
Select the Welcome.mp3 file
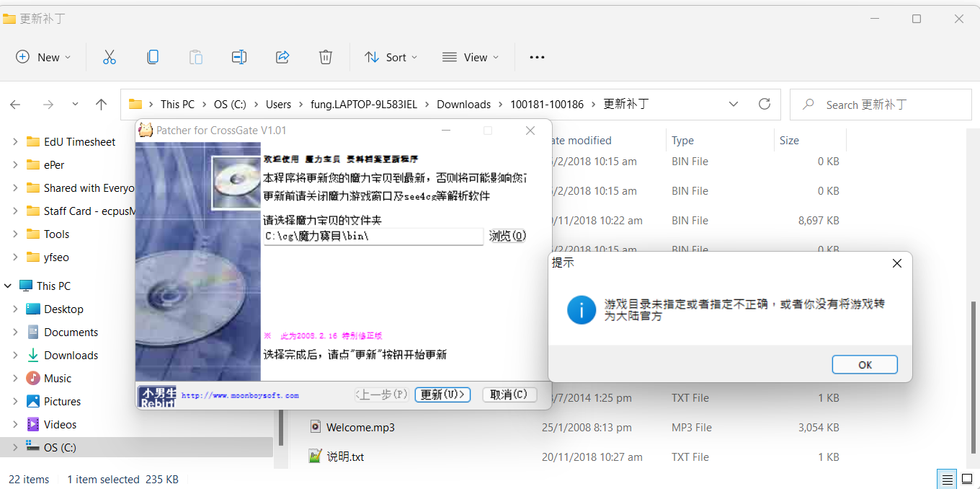pyautogui.click(x=360, y=427)
